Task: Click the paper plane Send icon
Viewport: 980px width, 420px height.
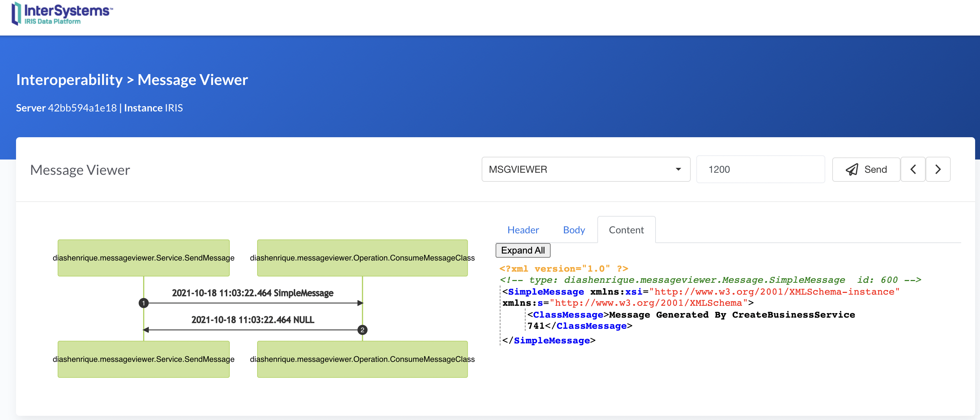Action: [x=851, y=170]
